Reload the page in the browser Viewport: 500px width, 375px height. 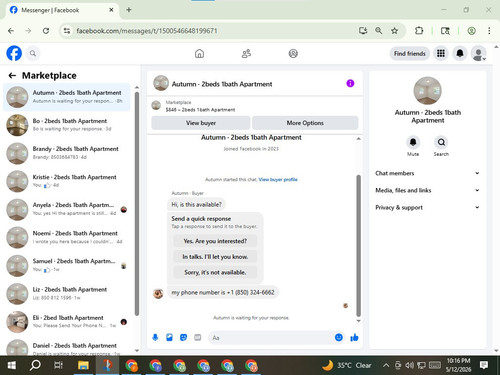tap(46, 31)
